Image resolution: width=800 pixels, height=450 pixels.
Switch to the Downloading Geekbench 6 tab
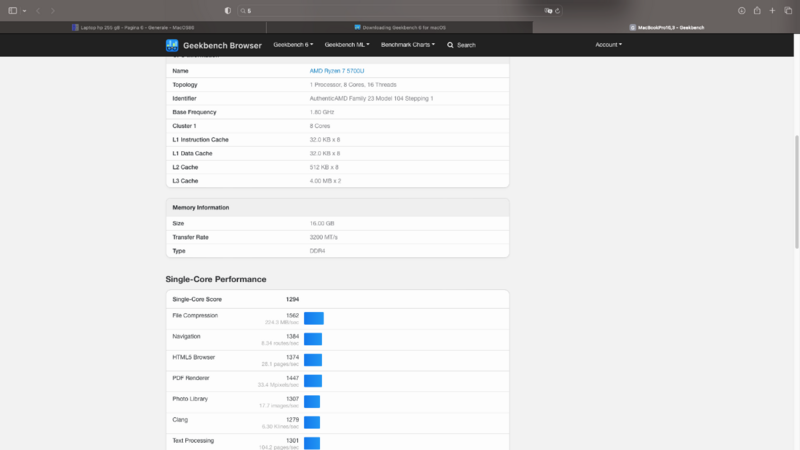pos(399,28)
